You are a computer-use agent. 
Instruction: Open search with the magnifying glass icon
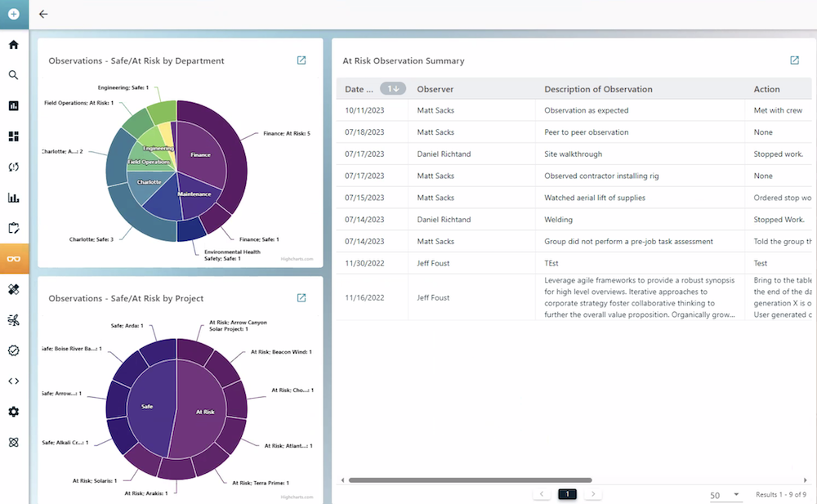point(14,75)
